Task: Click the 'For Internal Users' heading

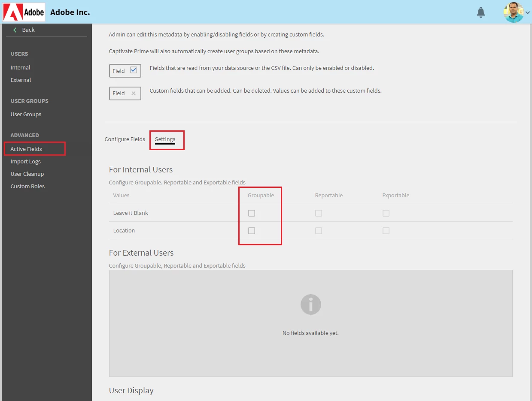Action: tap(141, 169)
